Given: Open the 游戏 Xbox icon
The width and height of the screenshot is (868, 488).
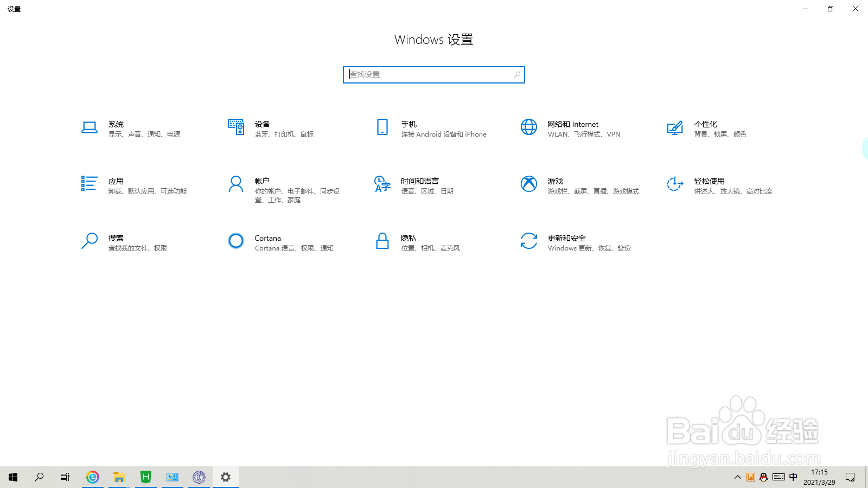Looking at the screenshot, I should click(529, 184).
